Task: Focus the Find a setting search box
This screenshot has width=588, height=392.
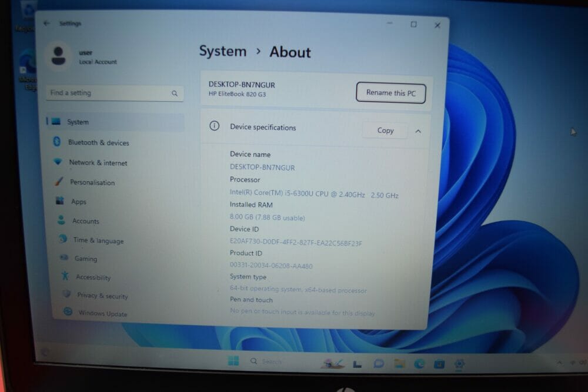Action: coord(115,93)
